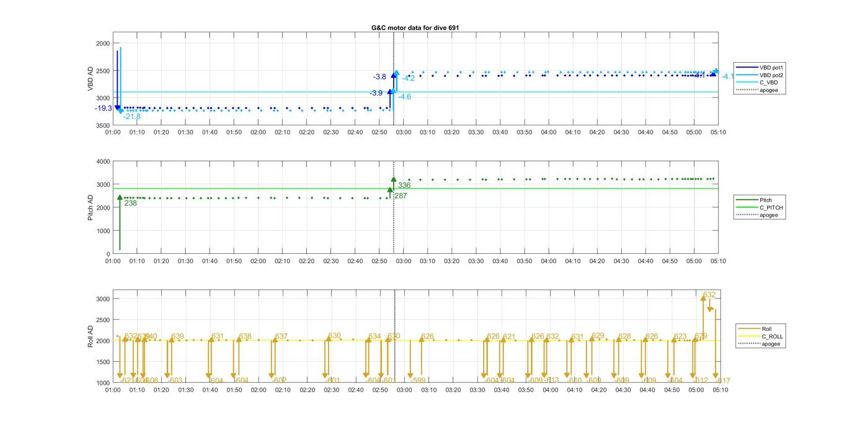This screenshot has height=430, width=868.
Task: Click the "-19.3" annotation in VBD plot
Action: [x=104, y=109]
